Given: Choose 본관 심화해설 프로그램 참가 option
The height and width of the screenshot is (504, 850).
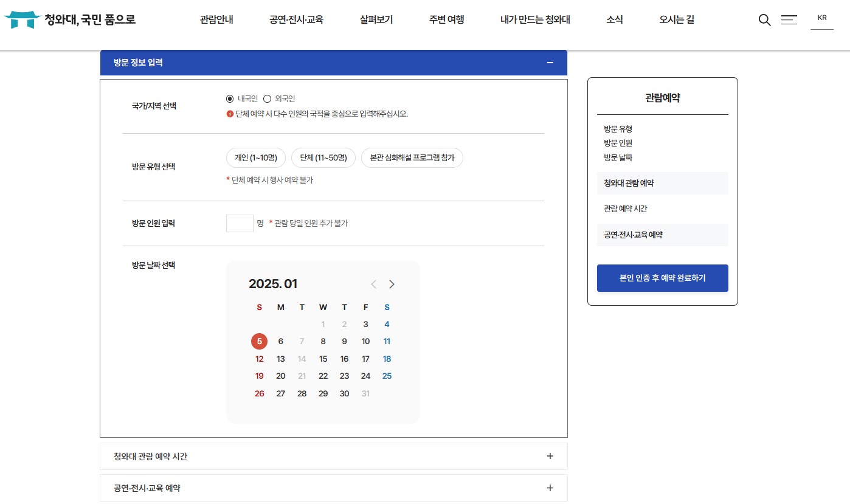Looking at the screenshot, I should pyautogui.click(x=412, y=157).
